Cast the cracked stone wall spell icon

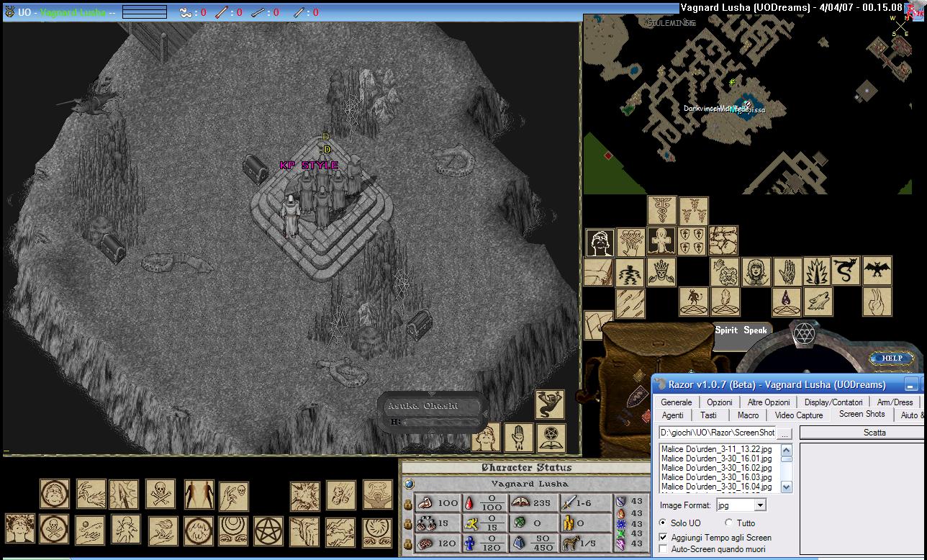[x=723, y=241]
